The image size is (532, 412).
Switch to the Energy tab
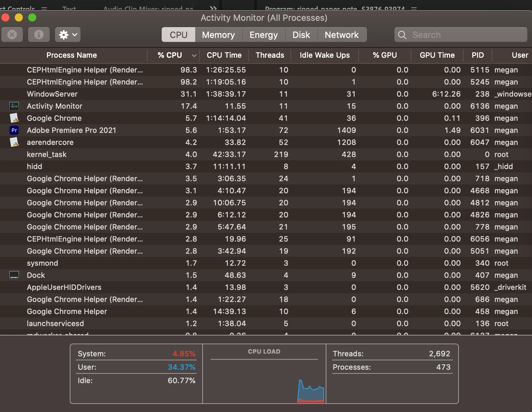click(264, 35)
